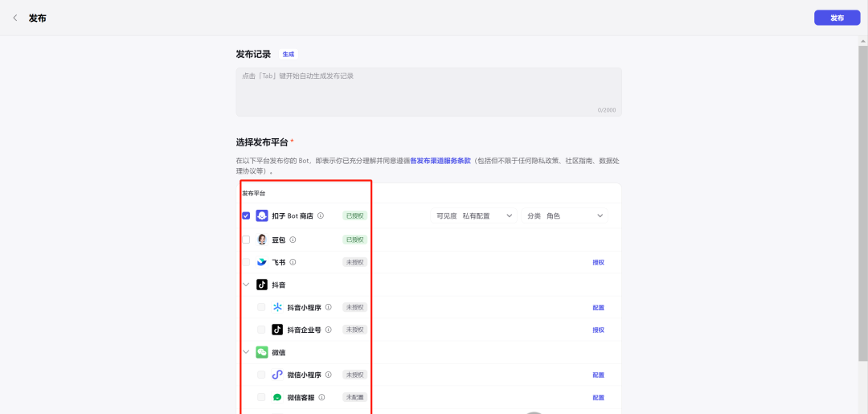Click the info icon next to 豆包
This screenshot has height=414, width=868.
point(293,240)
